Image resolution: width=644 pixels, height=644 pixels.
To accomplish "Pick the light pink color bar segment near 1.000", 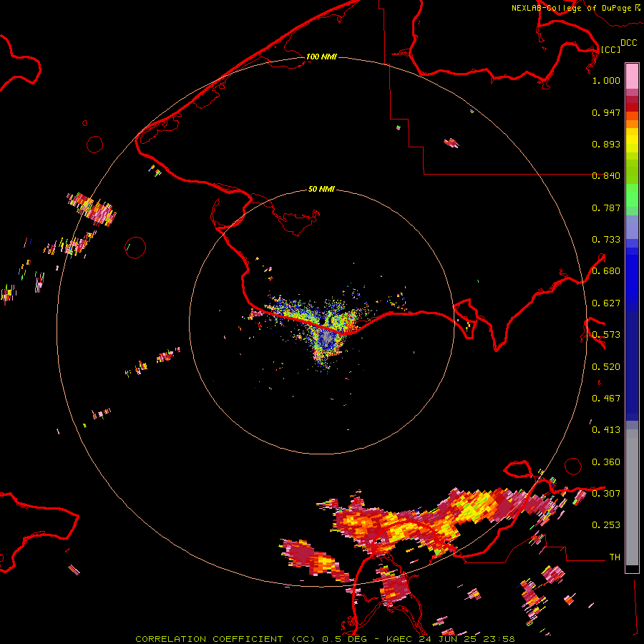I will [x=632, y=76].
